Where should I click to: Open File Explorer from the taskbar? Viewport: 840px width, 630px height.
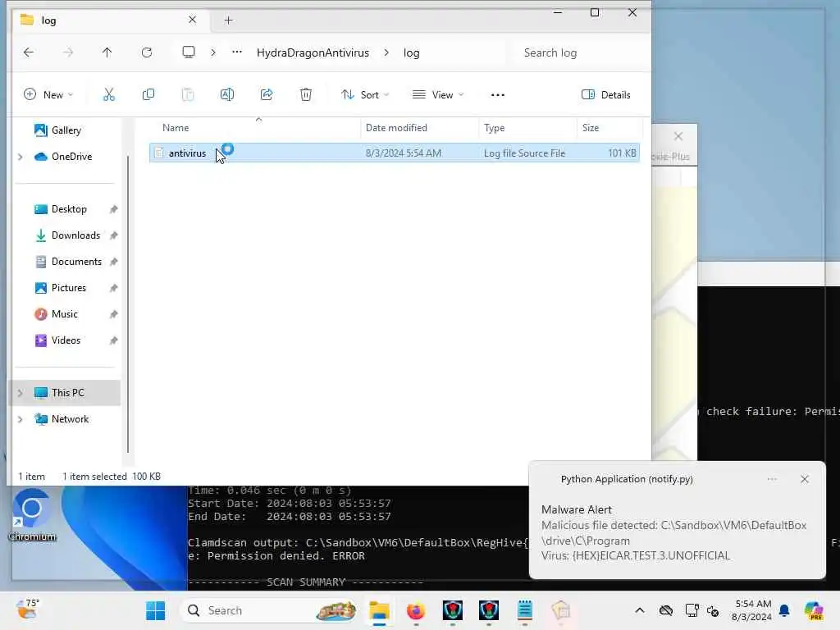(379, 610)
